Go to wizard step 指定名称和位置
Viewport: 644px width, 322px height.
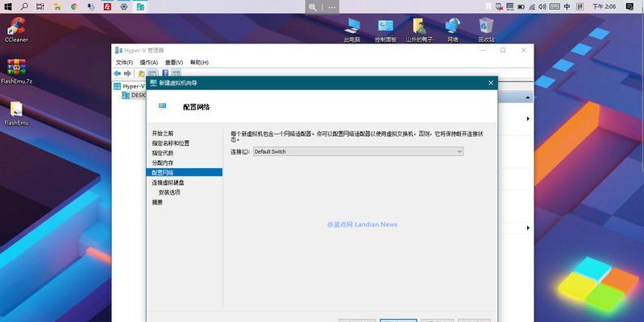coord(171,143)
